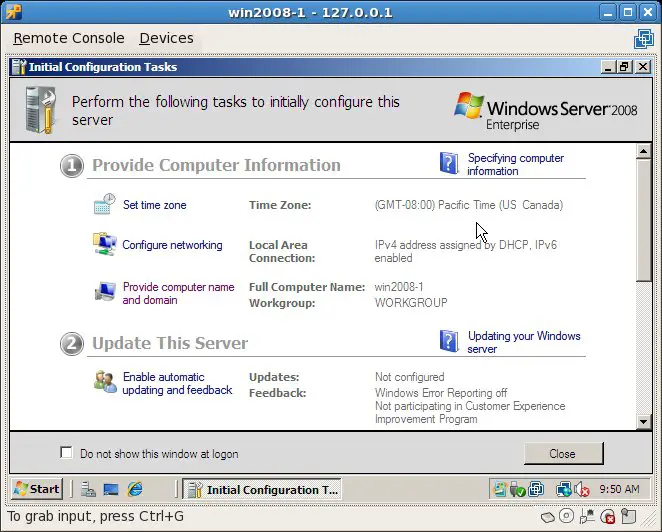Click the users icon beside Enable automatic updating
This screenshot has width=662, height=532.
coord(105,382)
